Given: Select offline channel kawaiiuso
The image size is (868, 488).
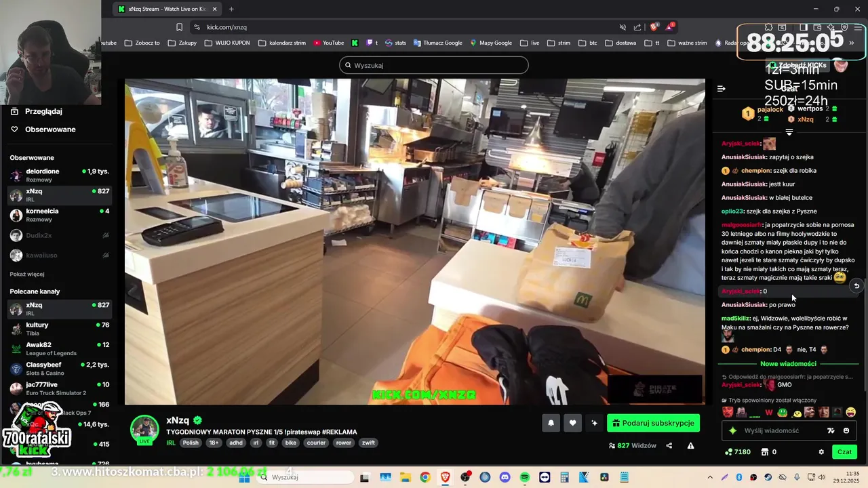Looking at the screenshot, I should (x=60, y=256).
